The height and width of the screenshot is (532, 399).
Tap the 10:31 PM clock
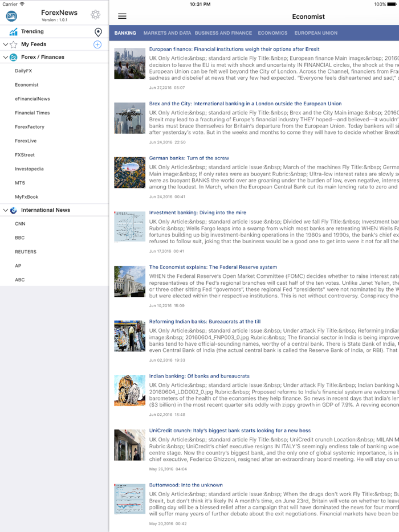199,4
